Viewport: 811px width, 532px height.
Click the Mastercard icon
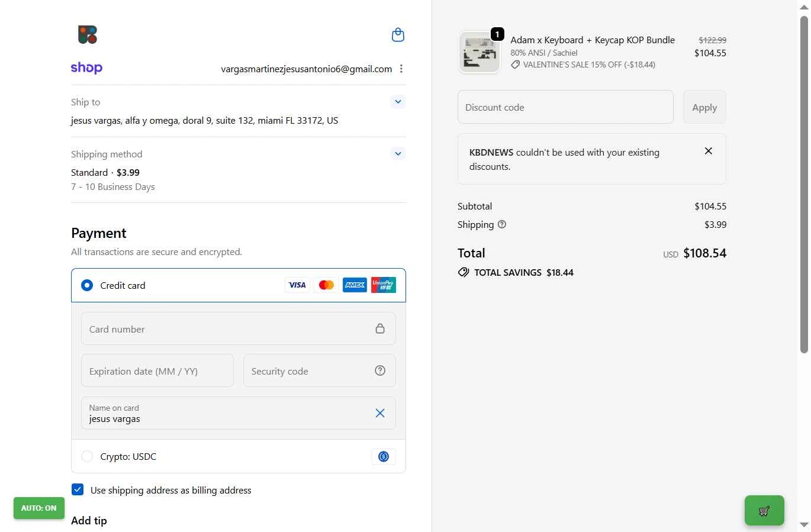(326, 285)
